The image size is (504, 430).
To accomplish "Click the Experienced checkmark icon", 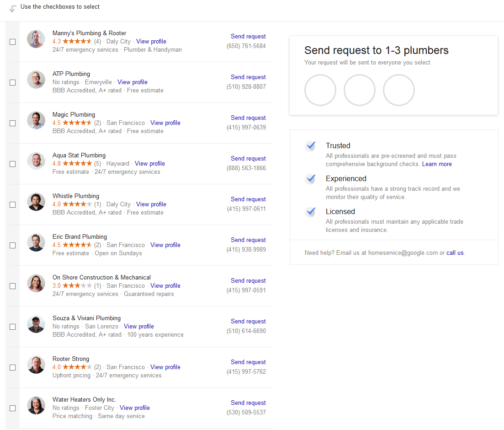I will [311, 179].
